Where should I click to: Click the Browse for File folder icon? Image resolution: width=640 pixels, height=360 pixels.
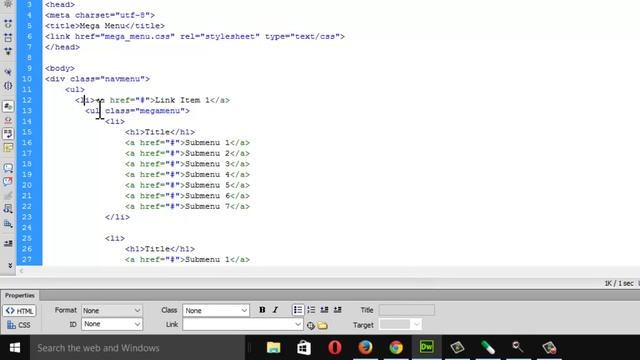[322, 326]
